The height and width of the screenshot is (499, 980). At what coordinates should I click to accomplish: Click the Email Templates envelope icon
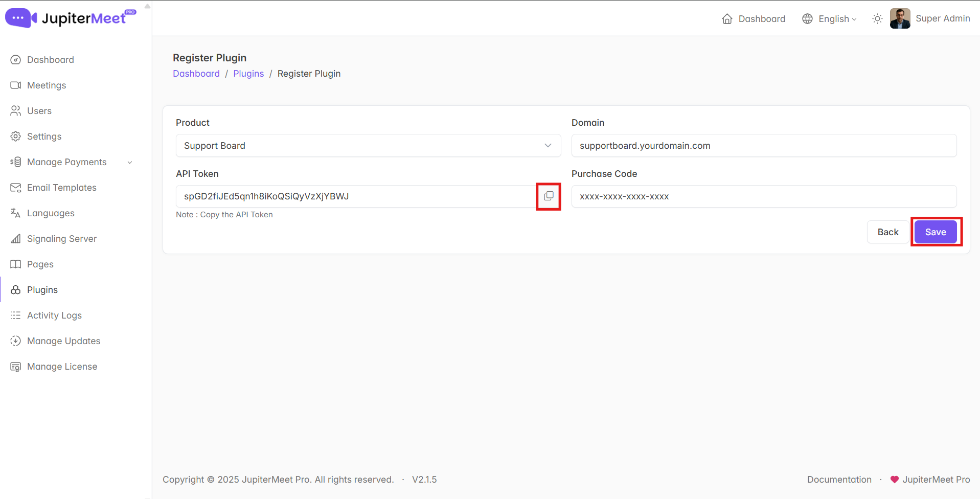(x=16, y=188)
